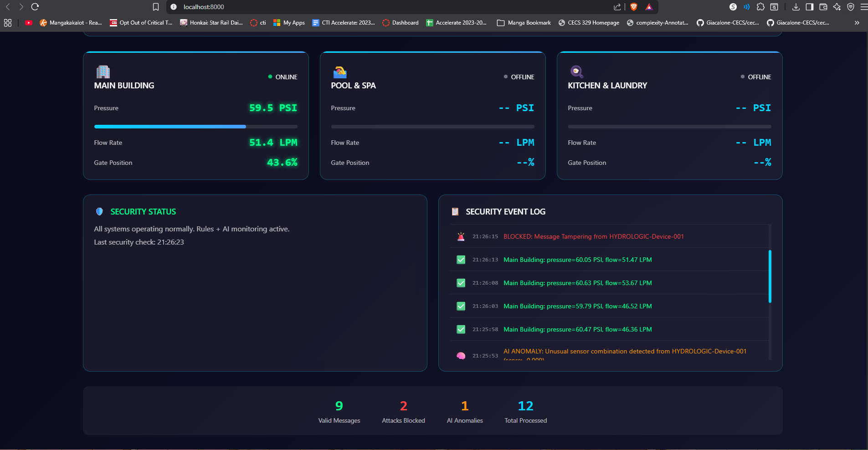
Task: Open Brave Wallet icon
Action: [823, 7]
